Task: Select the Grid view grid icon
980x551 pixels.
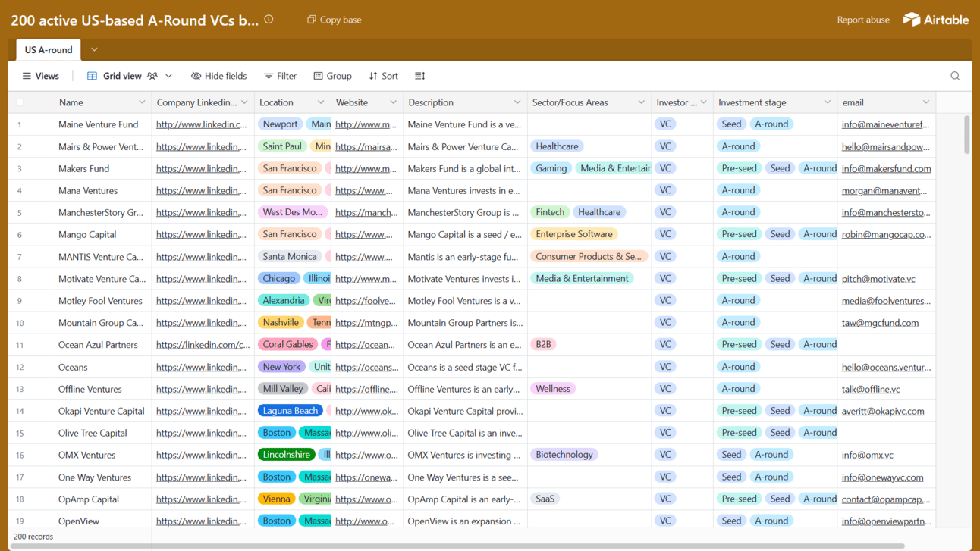Action: point(92,76)
